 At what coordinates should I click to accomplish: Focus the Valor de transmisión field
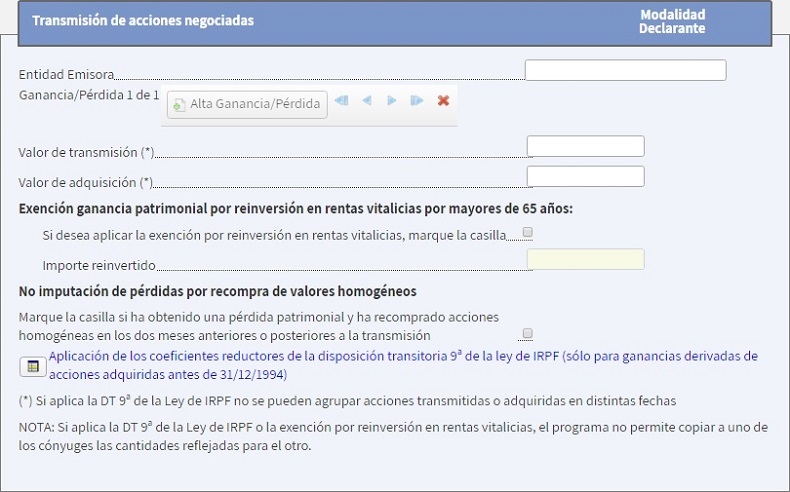pos(585,146)
